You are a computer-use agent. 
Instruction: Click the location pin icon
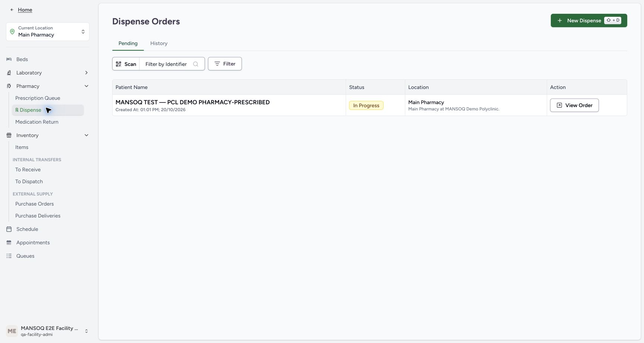click(x=12, y=32)
